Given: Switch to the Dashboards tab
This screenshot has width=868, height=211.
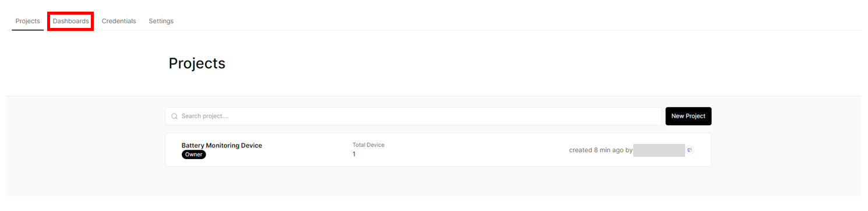Looking at the screenshot, I should [x=70, y=21].
